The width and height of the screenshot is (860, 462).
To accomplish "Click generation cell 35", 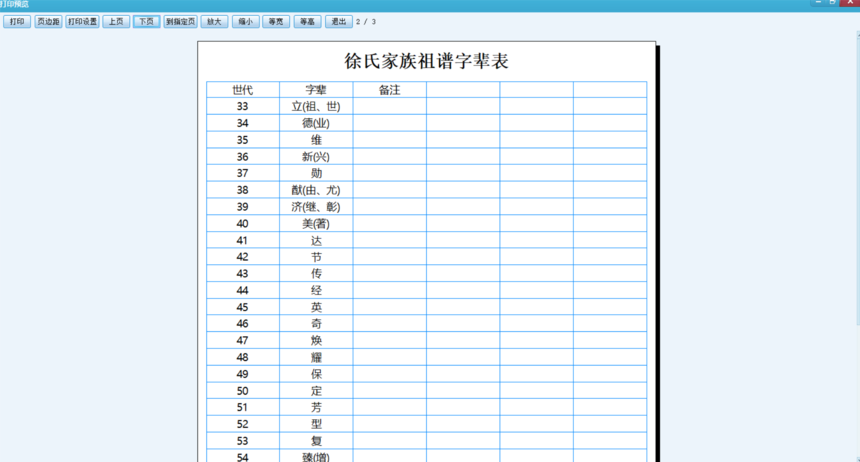I will click(x=242, y=140).
